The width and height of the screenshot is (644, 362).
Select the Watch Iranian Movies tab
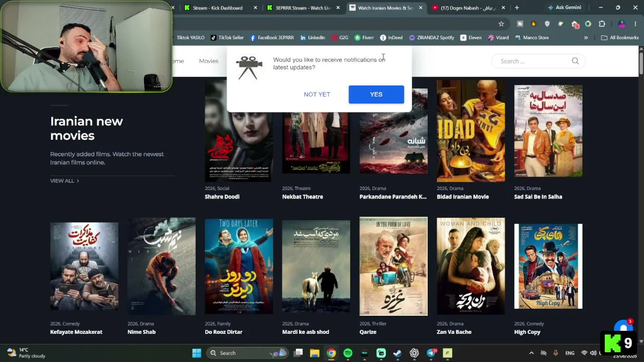(385, 8)
